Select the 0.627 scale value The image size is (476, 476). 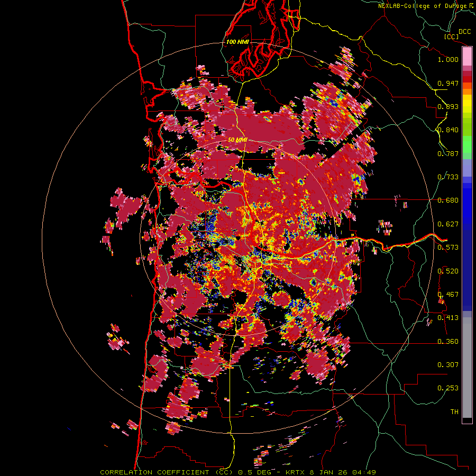tap(448, 224)
